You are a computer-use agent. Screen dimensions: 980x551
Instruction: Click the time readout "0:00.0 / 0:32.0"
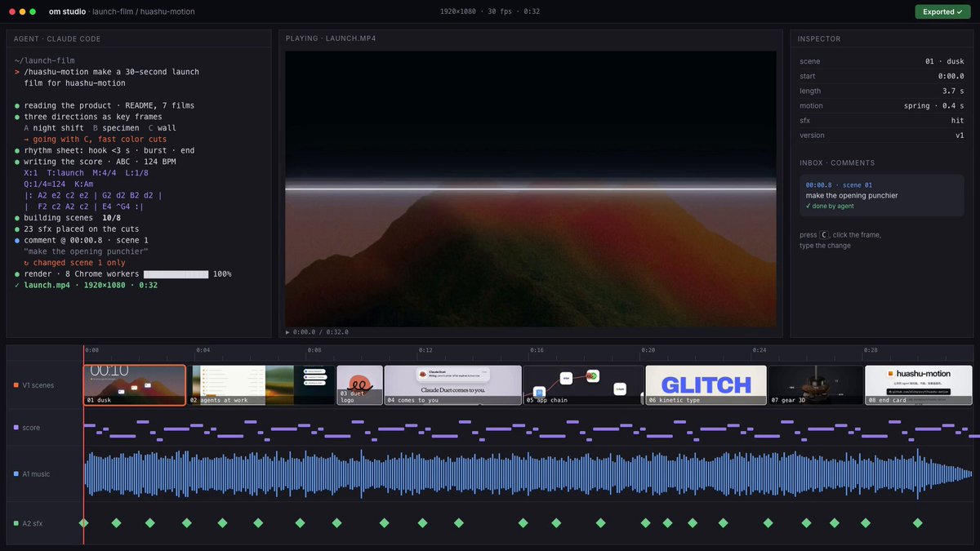(320, 332)
